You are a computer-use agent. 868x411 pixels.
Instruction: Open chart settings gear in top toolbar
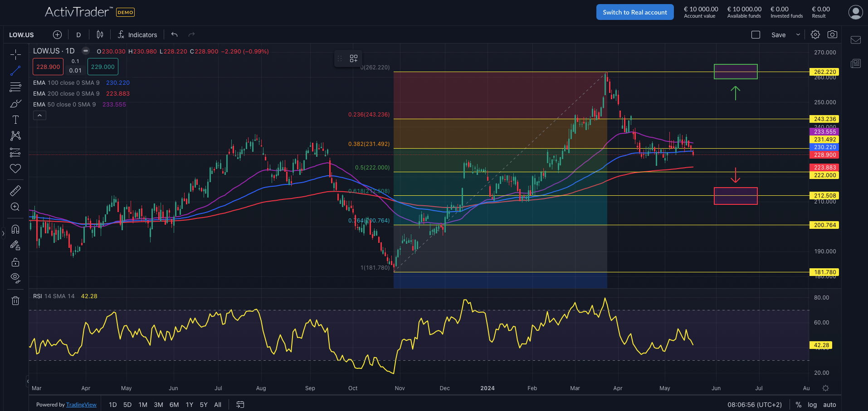(815, 35)
